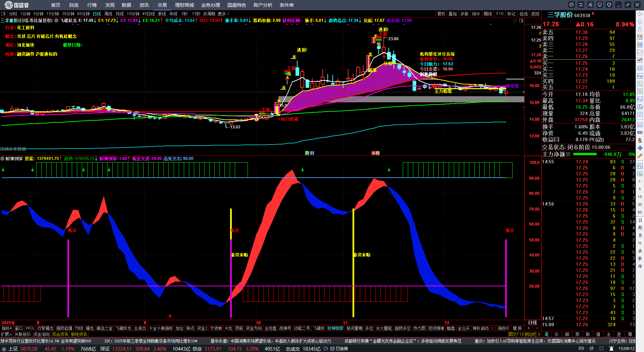Switch to candlestick chart icon in sidebar

(x=640, y=60)
